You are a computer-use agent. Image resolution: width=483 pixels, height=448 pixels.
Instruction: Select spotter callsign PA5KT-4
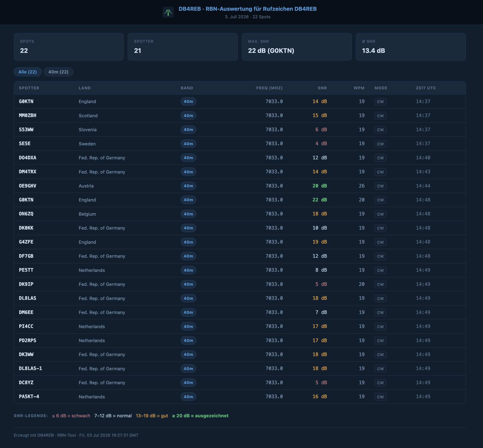tap(29, 397)
